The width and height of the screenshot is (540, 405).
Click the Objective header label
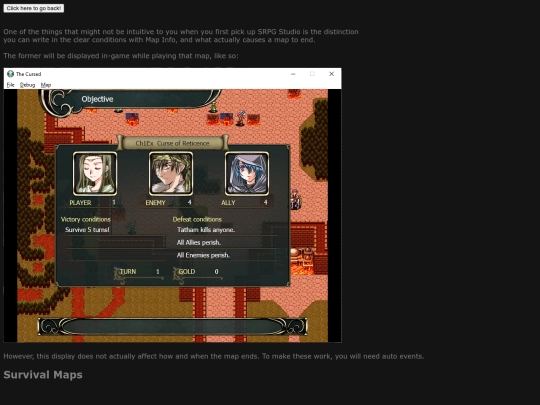click(x=97, y=99)
